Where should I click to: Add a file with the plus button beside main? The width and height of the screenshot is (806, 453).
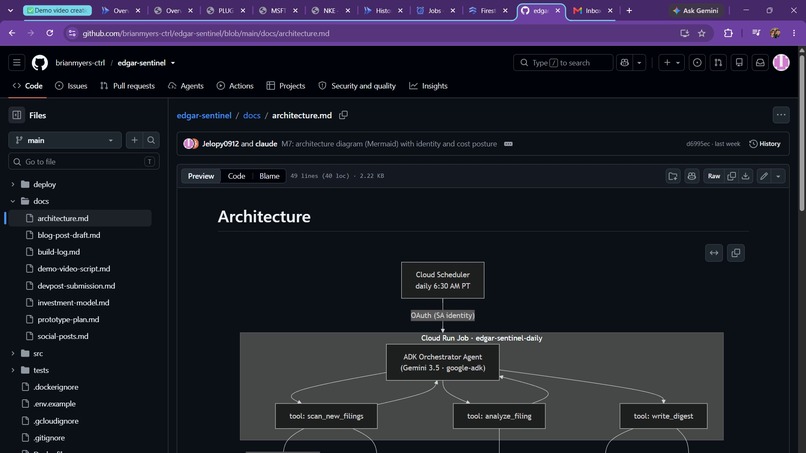click(134, 140)
